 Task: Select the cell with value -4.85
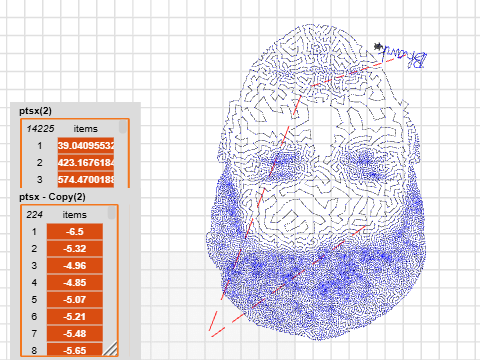tap(75, 283)
